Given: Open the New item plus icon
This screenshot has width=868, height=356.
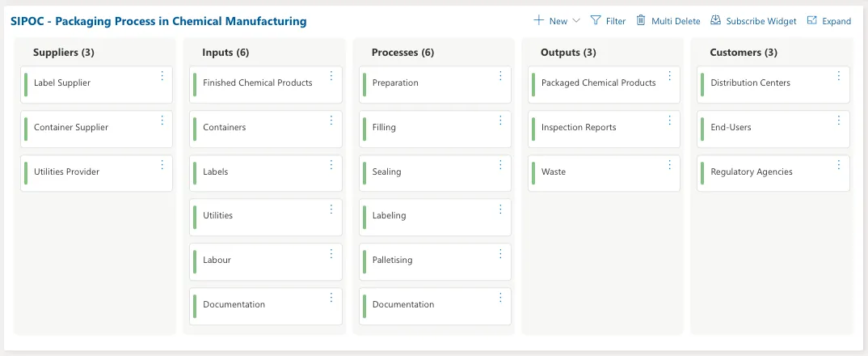Looking at the screenshot, I should point(538,20).
